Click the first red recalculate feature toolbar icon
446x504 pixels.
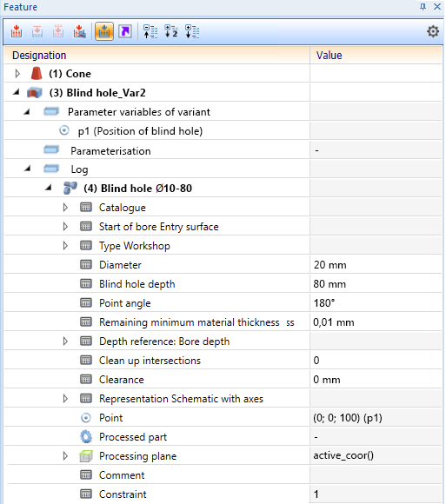pos(17,31)
